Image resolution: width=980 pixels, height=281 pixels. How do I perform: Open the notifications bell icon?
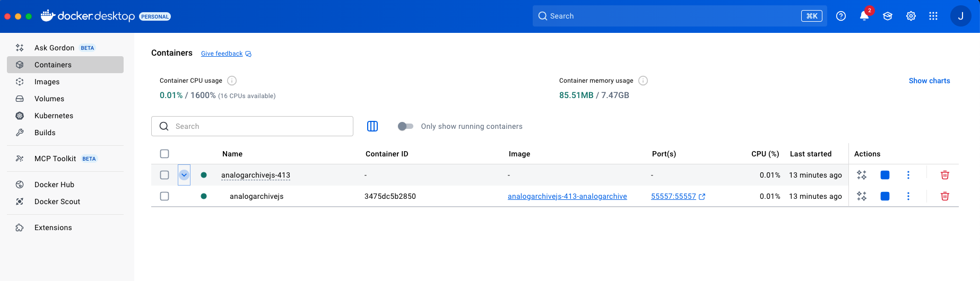(x=864, y=16)
